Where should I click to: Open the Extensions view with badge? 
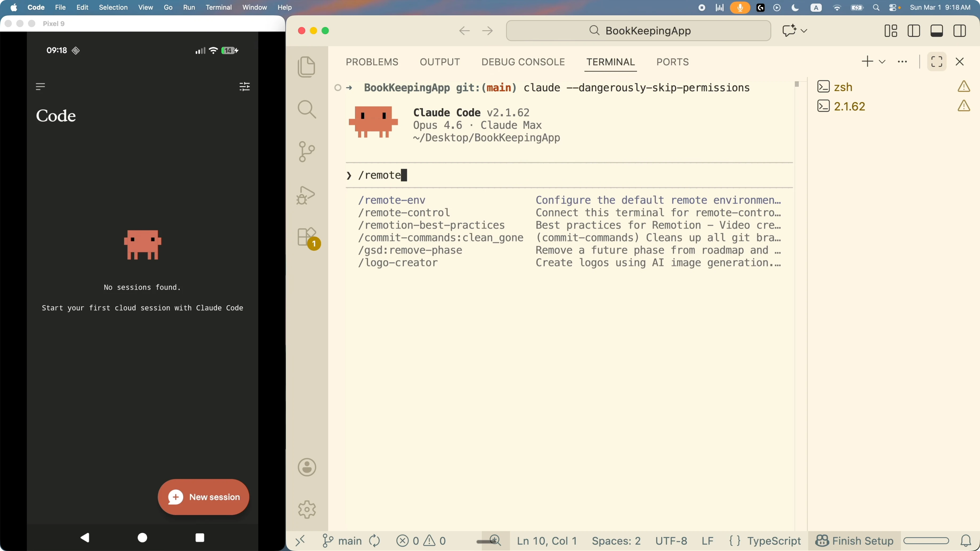pos(307,238)
